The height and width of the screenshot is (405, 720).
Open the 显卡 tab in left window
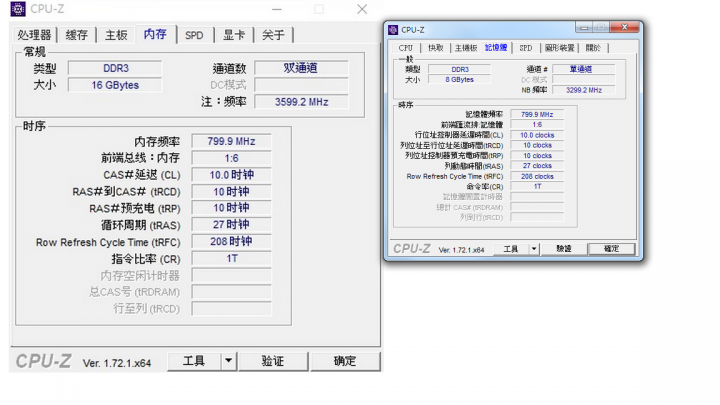[234, 35]
